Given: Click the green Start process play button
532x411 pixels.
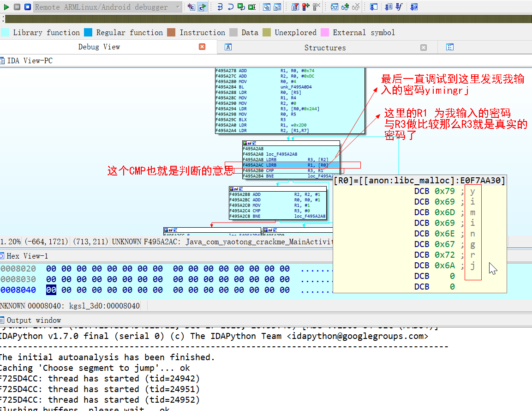Looking at the screenshot, I should [x=6, y=7].
